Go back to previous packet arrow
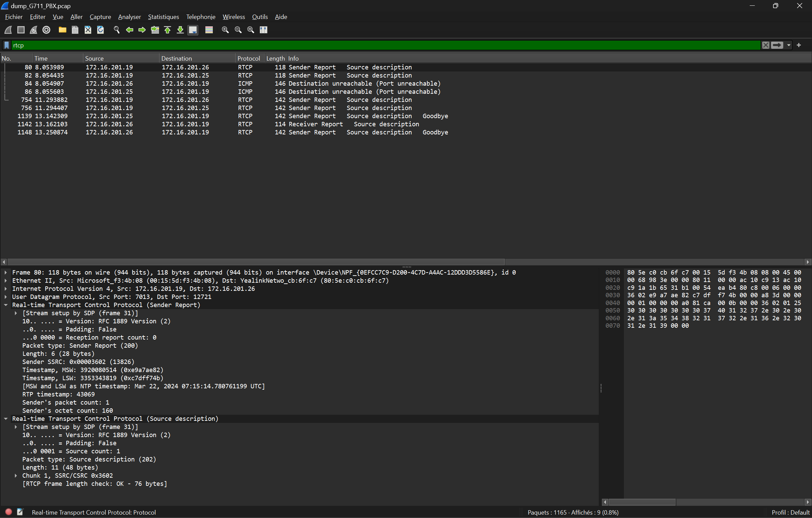The image size is (812, 518). (x=129, y=30)
